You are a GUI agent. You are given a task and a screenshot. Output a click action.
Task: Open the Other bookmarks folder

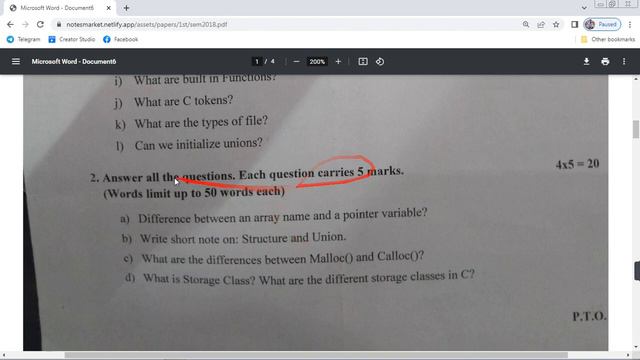point(608,39)
